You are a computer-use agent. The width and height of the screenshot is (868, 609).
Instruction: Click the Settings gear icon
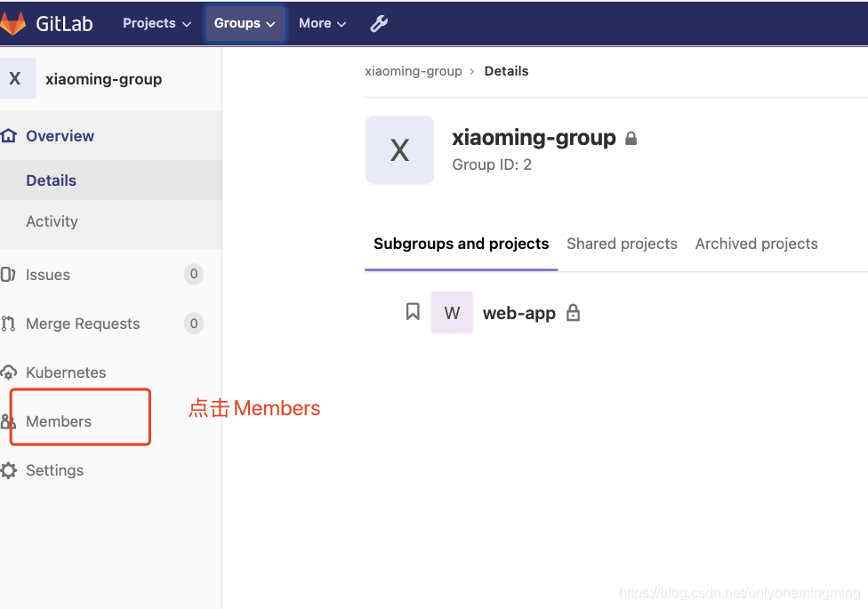click(x=8, y=470)
